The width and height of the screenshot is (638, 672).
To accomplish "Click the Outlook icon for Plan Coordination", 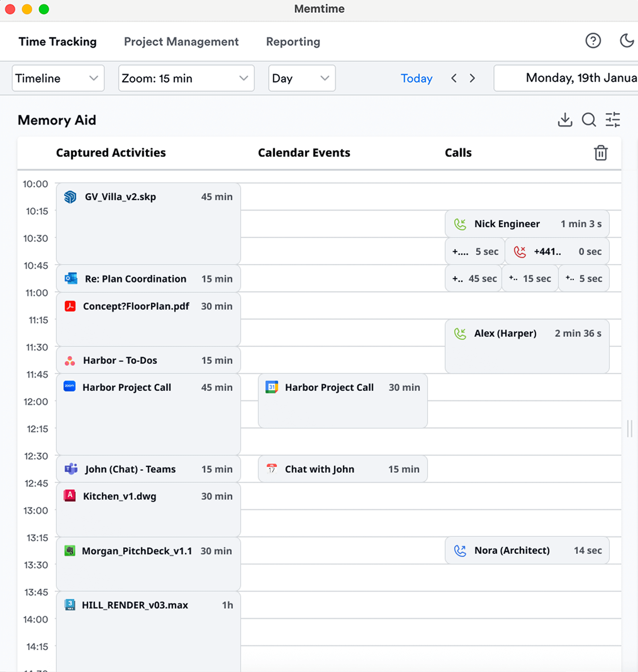I will coord(71,278).
